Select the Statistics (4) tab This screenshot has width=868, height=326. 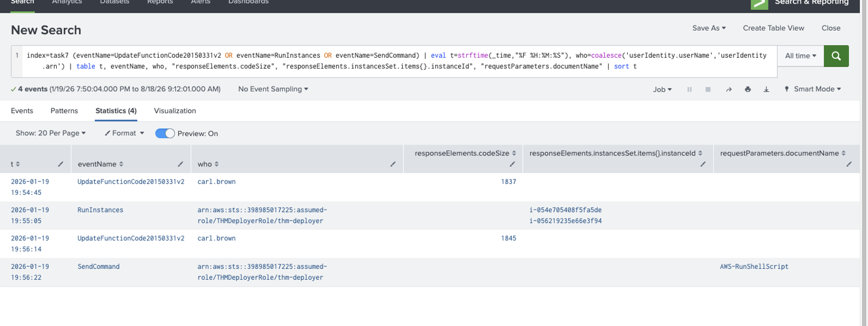point(116,110)
